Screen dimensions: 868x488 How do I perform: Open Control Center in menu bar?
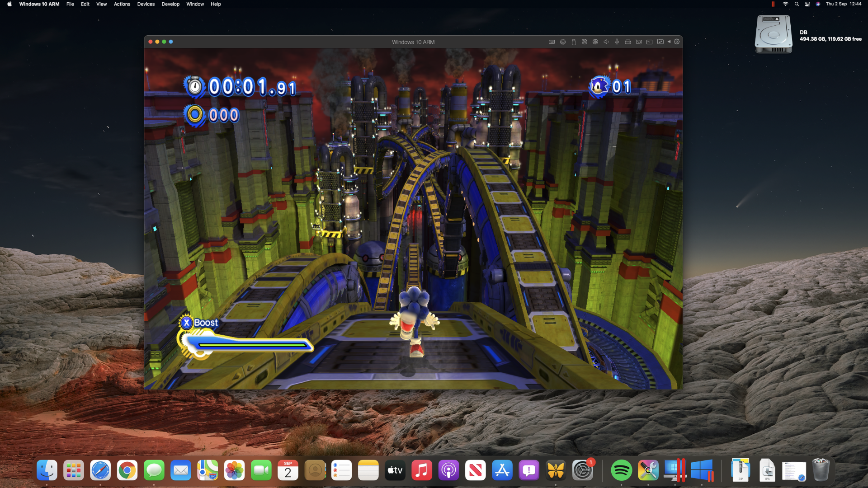tap(807, 4)
